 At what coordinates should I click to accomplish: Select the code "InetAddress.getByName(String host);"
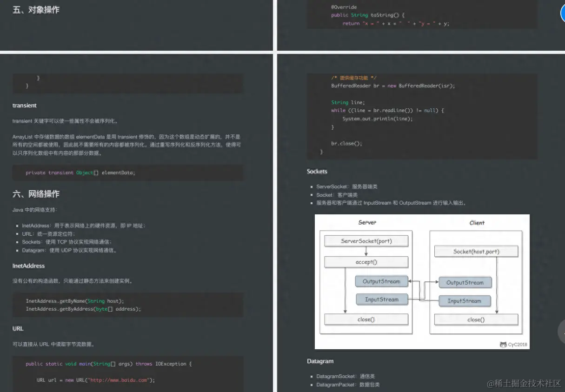pyautogui.click(x=75, y=301)
